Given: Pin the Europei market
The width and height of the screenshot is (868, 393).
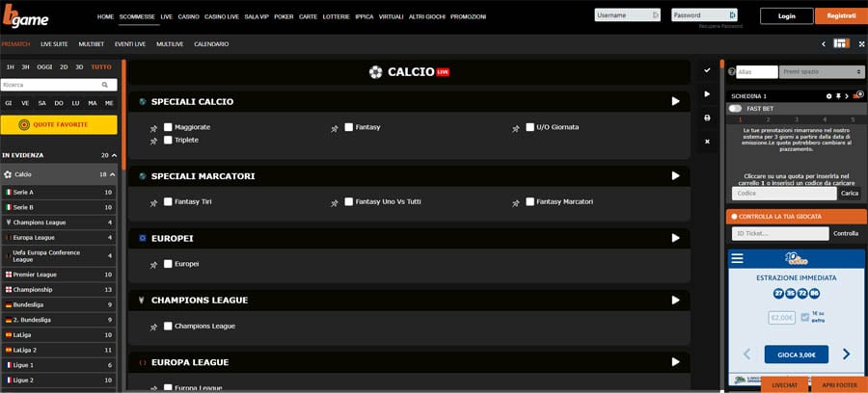Looking at the screenshot, I should [153, 265].
